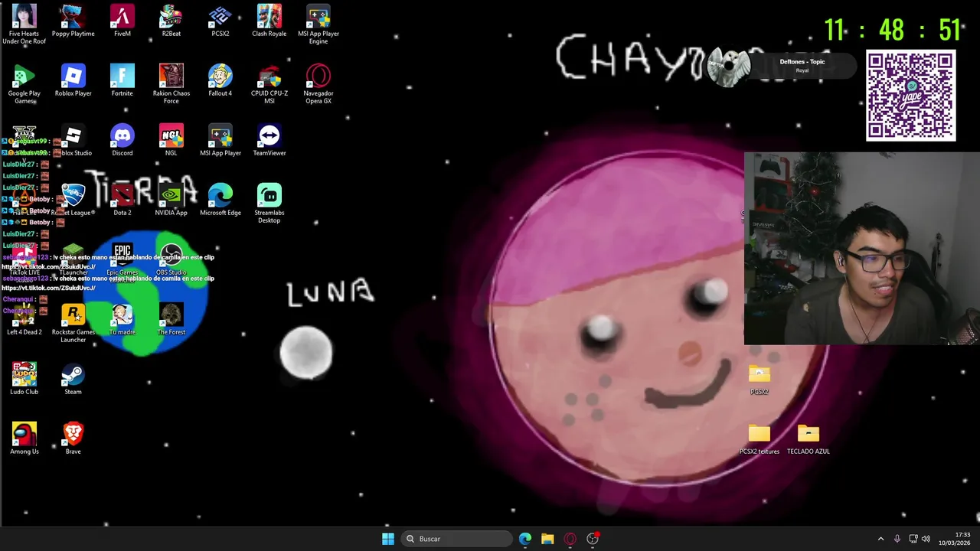
Task: Open taskbar app with red notification dot
Action: tap(593, 539)
